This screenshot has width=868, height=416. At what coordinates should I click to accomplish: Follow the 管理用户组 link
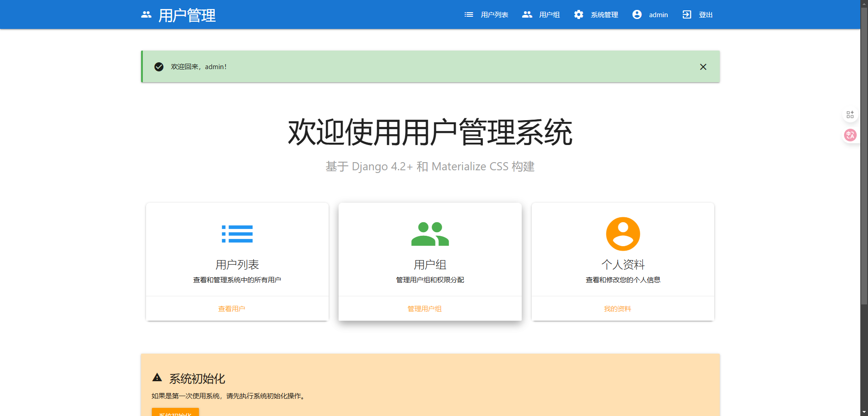[x=425, y=309]
